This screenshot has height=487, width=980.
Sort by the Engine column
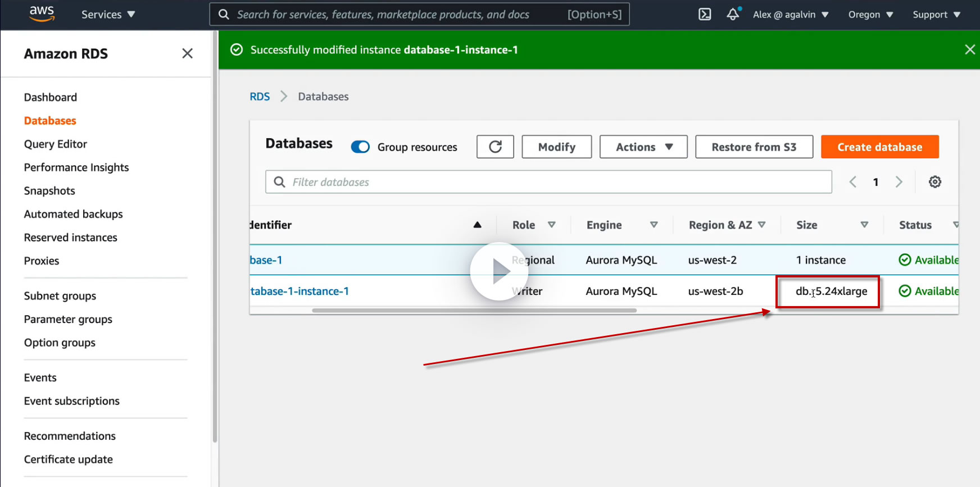tap(654, 225)
